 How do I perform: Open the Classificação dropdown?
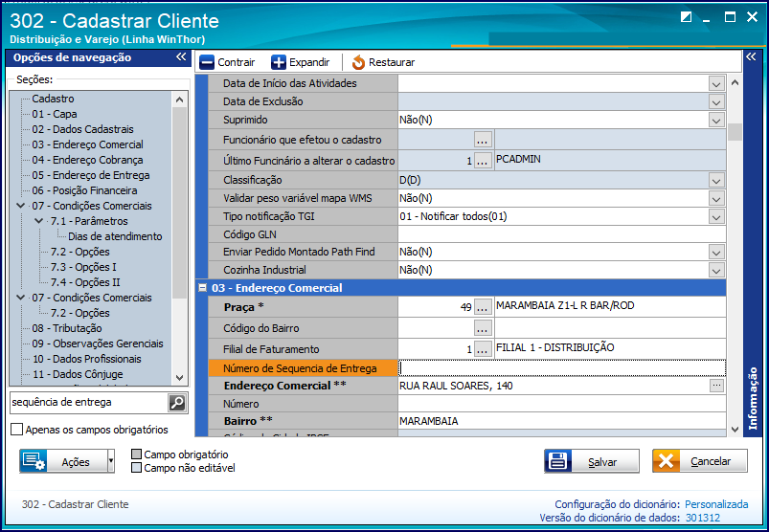tap(716, 180)
